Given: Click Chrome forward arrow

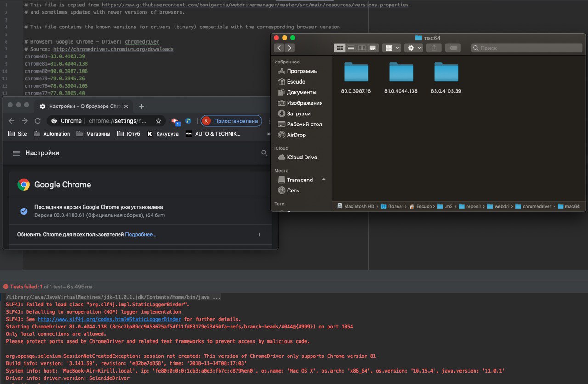Looking at the screenshot, I should tap(24, 121).
